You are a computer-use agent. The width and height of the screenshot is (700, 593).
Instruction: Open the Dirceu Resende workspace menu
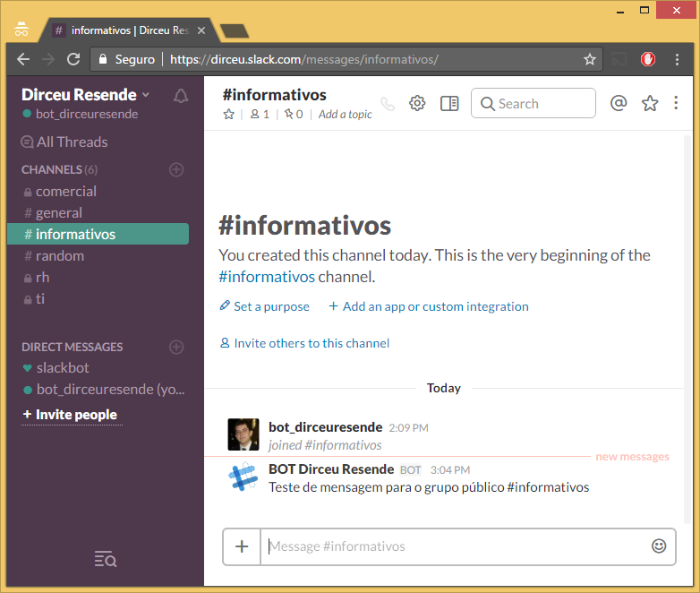pyautogui.click(x=85, y=95)
